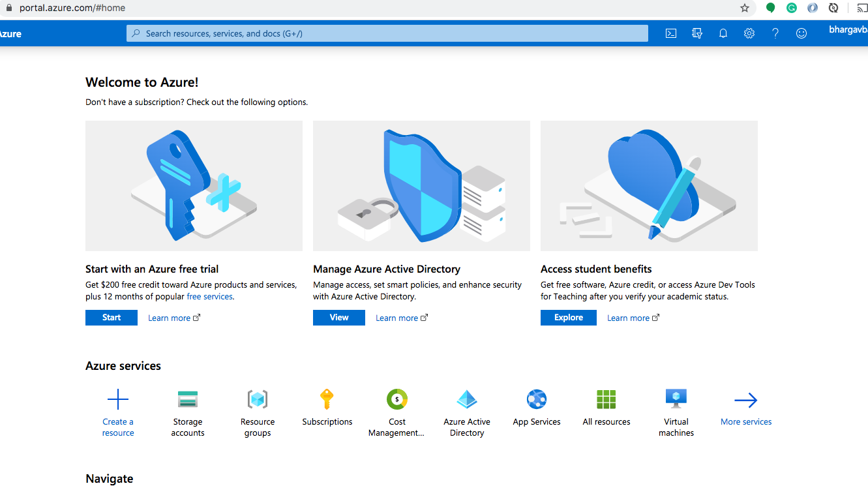Open portal settings gear
Viewport: 868px width, 486px height.
tap(749, 33)
